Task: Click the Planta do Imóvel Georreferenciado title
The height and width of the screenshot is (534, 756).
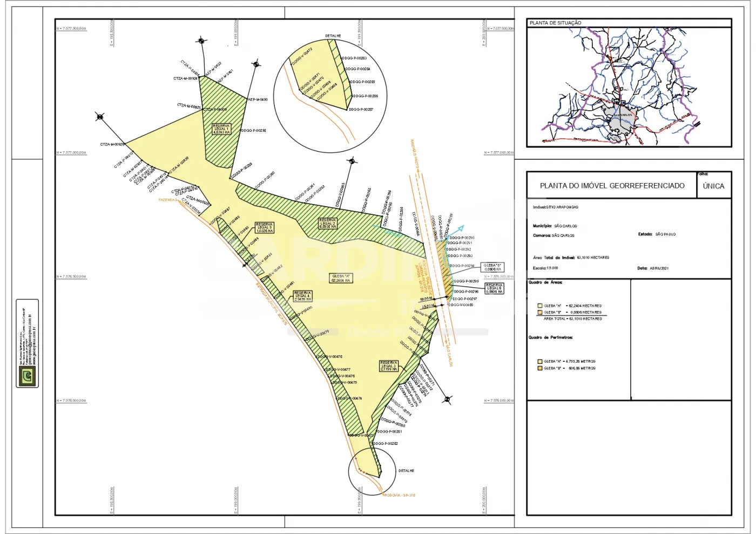Action: (612, 186)
